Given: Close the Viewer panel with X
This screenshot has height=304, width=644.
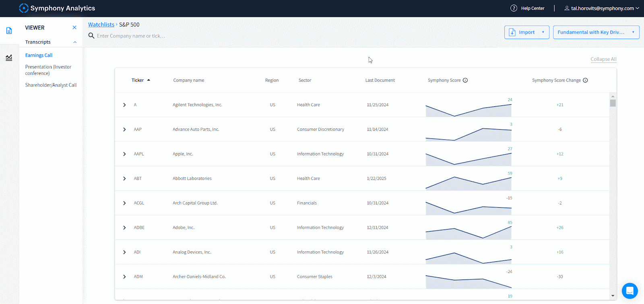Looking at the screenshot, I should coord(74,27).
